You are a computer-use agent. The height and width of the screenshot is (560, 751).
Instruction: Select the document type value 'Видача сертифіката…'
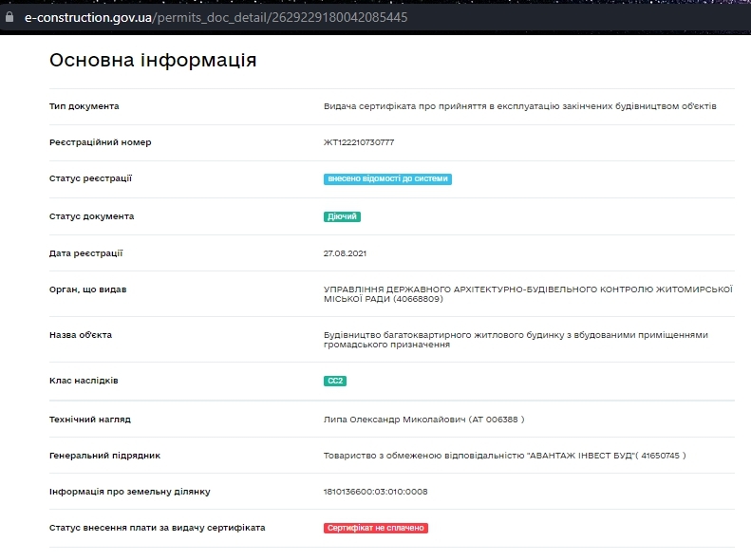(519, 106)
